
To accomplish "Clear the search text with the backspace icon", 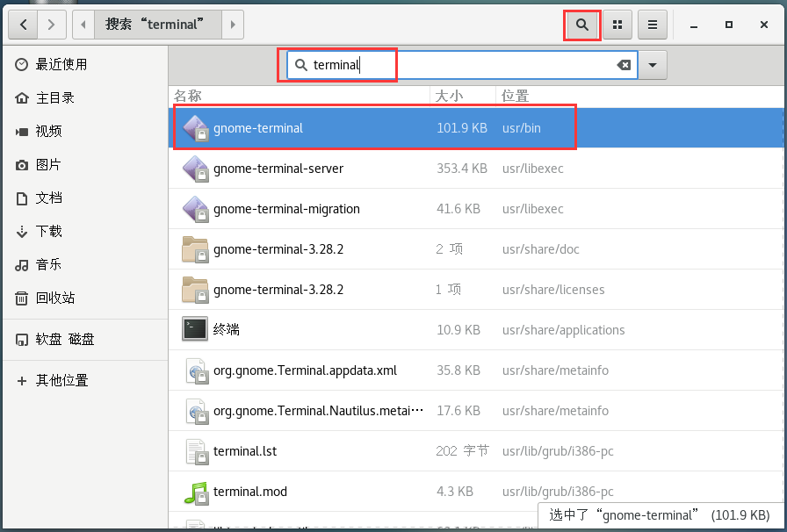I will tap(624, 65).
